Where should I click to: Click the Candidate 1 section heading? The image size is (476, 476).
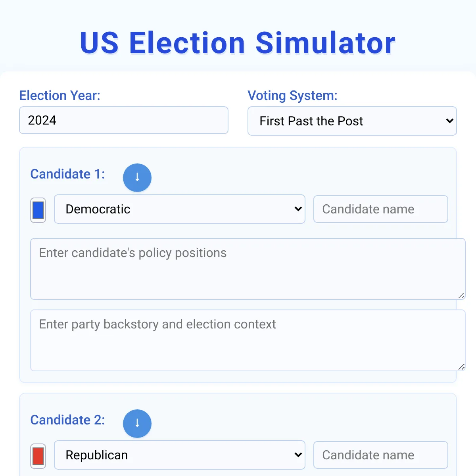[67, 174]
